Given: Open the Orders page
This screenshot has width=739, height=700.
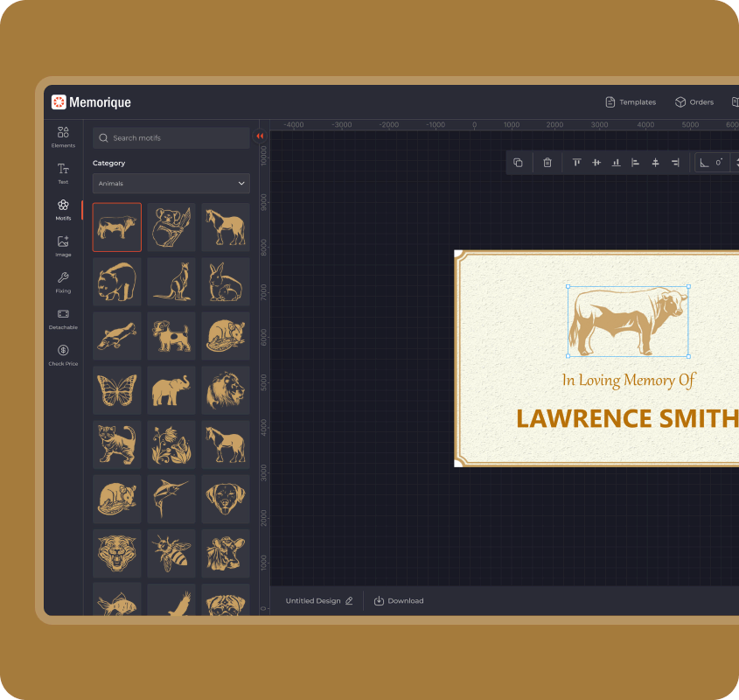Looking at the screenshot, I should (x=694, y=102).
